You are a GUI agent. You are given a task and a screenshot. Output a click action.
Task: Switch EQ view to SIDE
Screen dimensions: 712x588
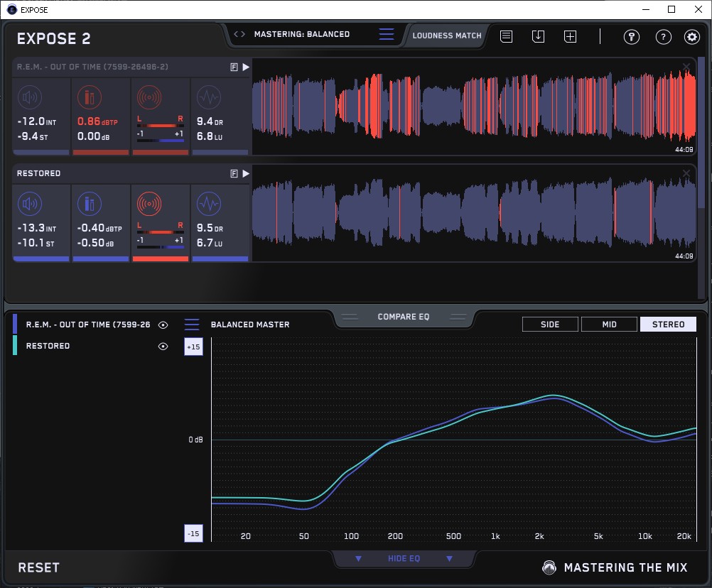(x=550, y=325)
